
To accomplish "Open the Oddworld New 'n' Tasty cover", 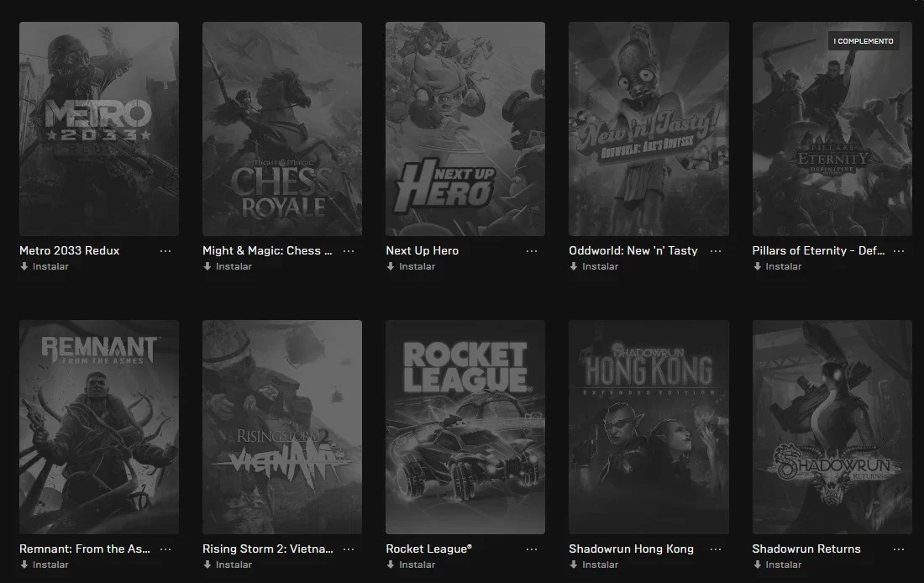I will (648, 129).
